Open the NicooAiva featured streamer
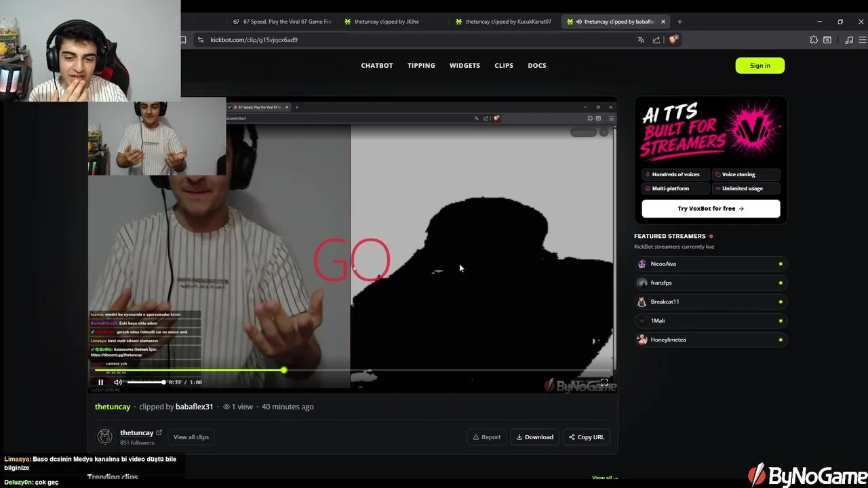 tap(711, 264)
